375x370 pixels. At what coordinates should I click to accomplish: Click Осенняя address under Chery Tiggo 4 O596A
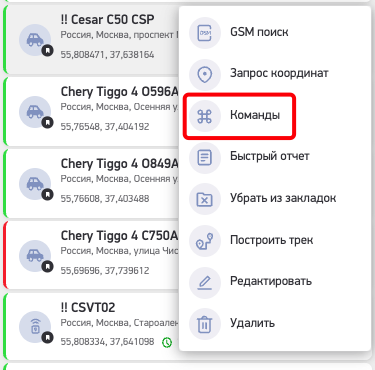(x=119, y=107)
